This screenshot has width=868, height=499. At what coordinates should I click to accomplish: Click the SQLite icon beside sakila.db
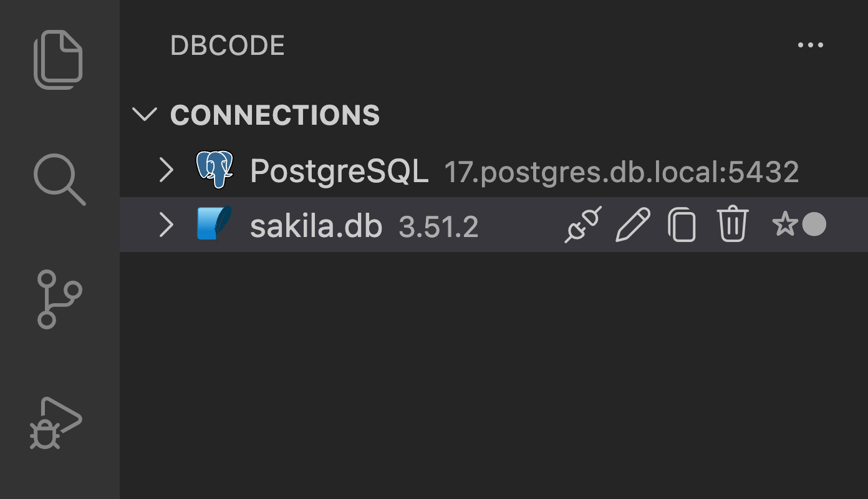click(215, 223)
